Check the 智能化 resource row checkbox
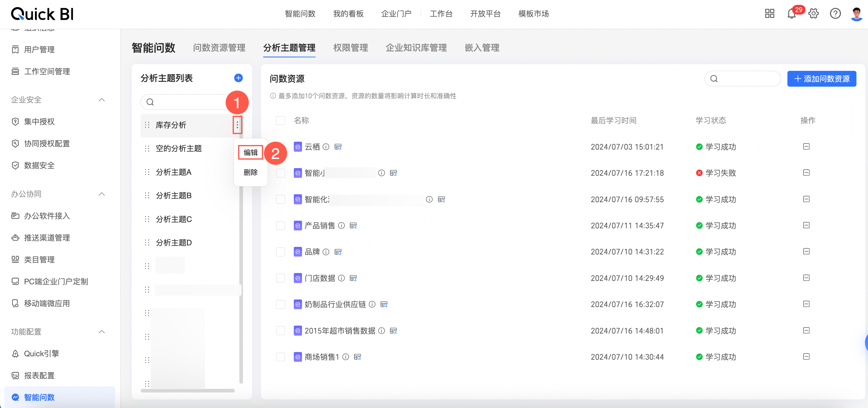Screen dimensions: 868x408 [x=280, y=199]
